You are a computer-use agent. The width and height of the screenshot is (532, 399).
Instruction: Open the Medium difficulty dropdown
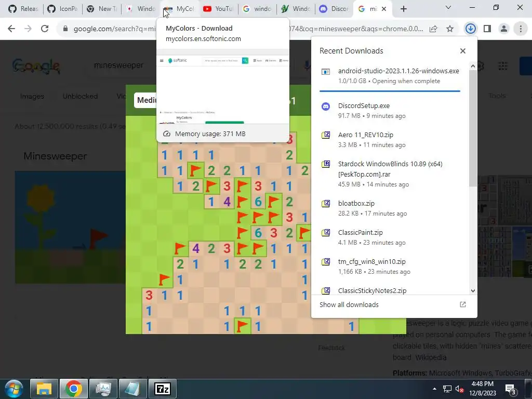(x=145, y=100)
